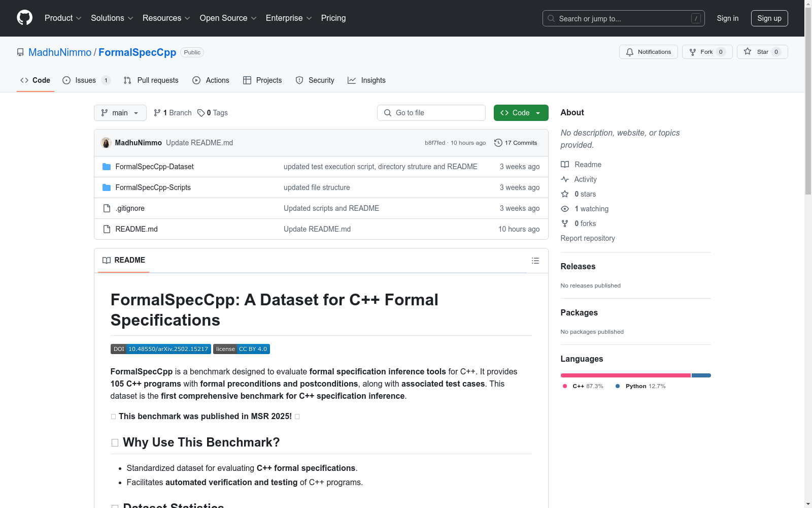The height and width of the screenshot is (508, 812).
Task: Click the Readme book icon in About
Action: coord(565,165)
